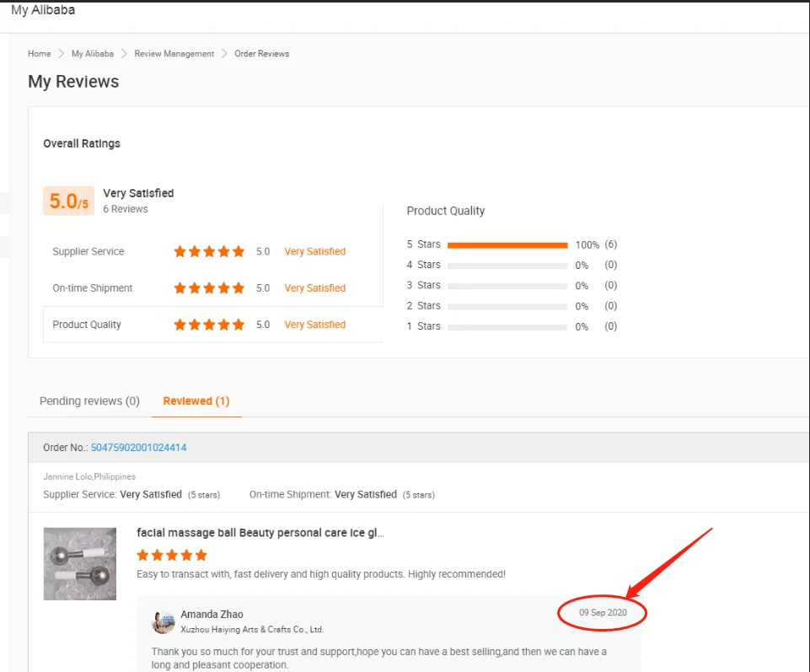Open the facial massage ball product title

pos(260,533)
